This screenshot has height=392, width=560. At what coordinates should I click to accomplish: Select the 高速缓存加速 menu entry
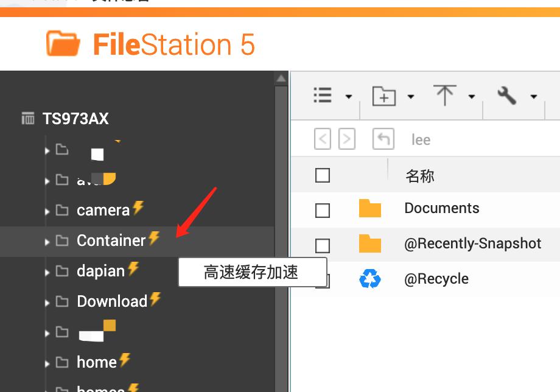[x=251, y=272]
